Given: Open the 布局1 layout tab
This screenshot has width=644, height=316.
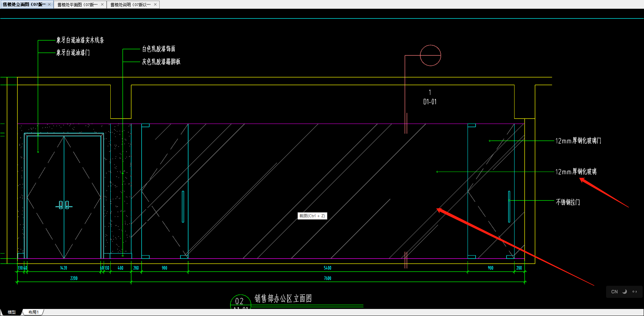Looking at the screenshot, I should coord(33,312).
